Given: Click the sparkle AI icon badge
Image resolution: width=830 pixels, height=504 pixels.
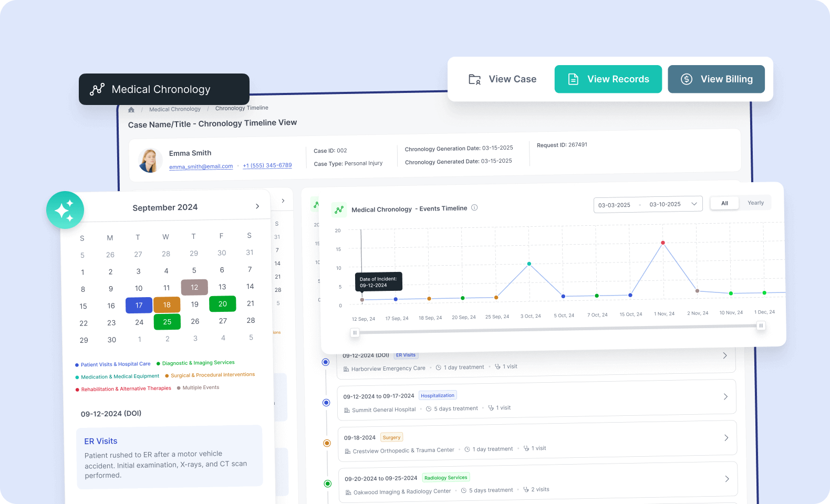Looking at the screenshot, I should 65,210.
